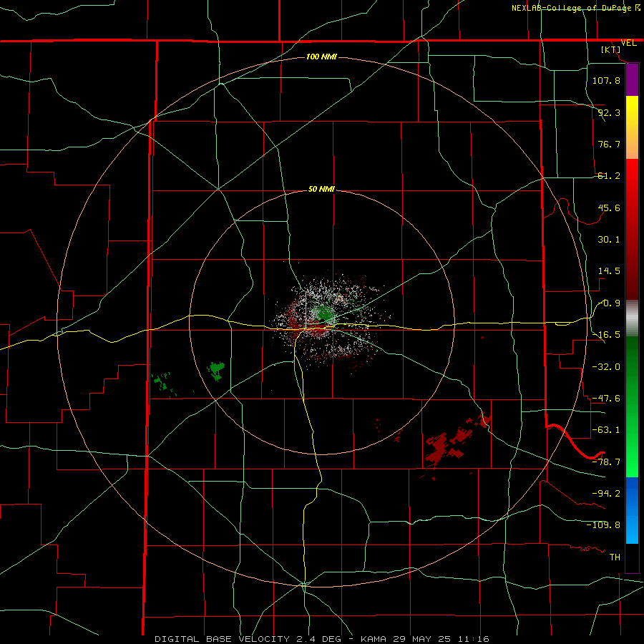The height and width of the screenshot is (644, 644).
Task: Click the 61.2 velocity scale label
Action: pos(609,176)
